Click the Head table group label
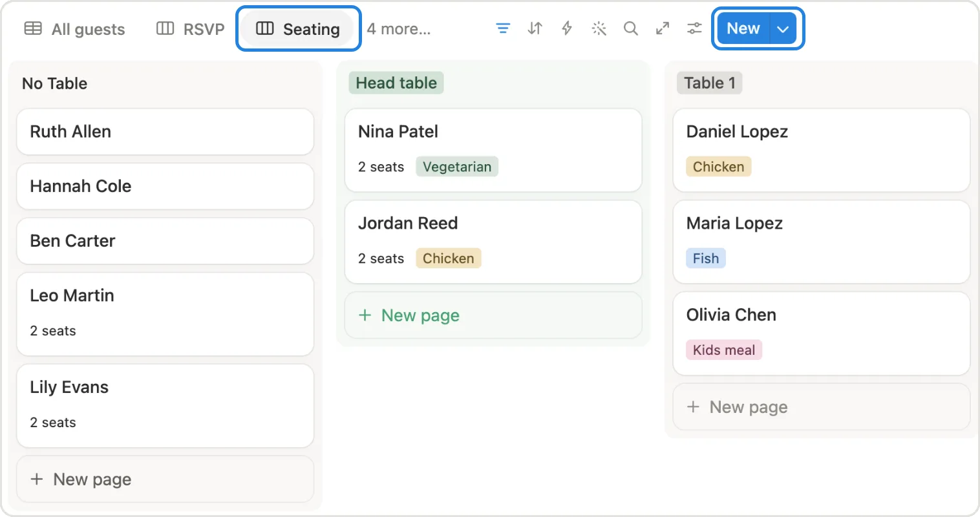This screenshot has height=517, width=980. (x=396, y=83)
